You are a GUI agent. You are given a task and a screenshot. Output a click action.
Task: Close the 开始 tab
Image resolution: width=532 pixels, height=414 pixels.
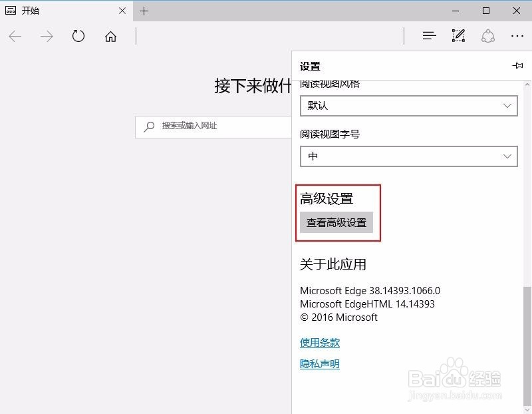click(x=122, y=11)
